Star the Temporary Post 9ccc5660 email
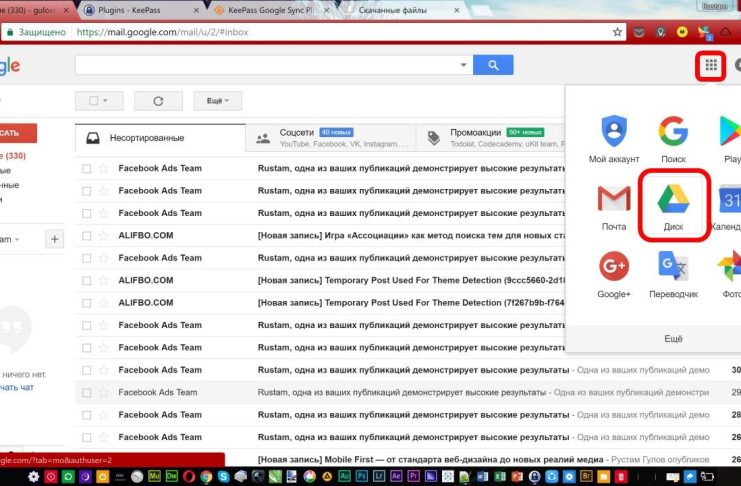Image resolution: width=741 pixels, height=486 pixels. [103, 280]
